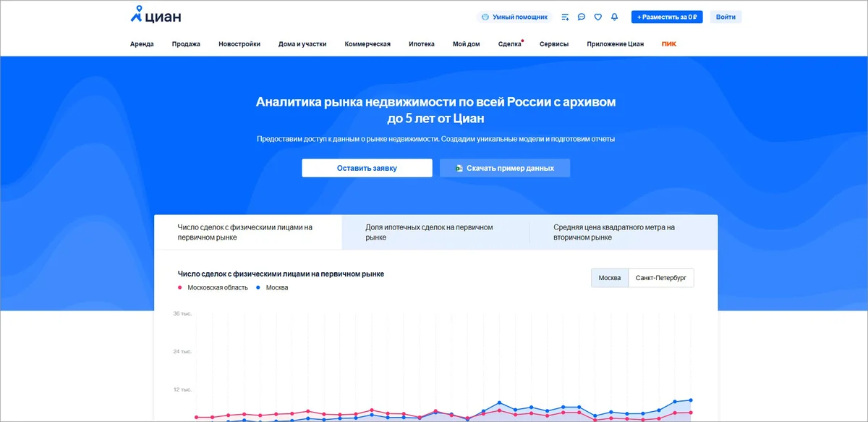Viewport: 868px width, 422px height.
Task: Open the Умный помощник assistant
Action: pos(514,17)
